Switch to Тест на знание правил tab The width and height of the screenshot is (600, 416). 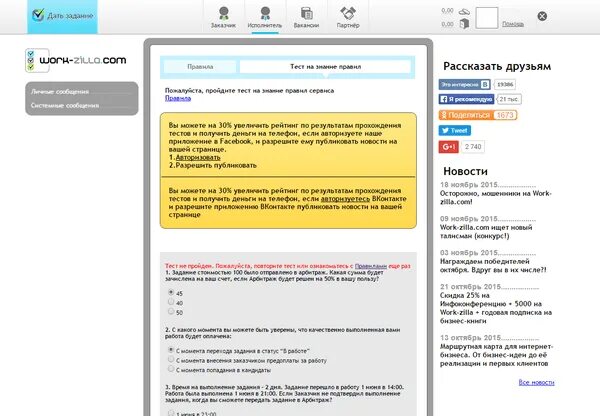tap(325, 67)
